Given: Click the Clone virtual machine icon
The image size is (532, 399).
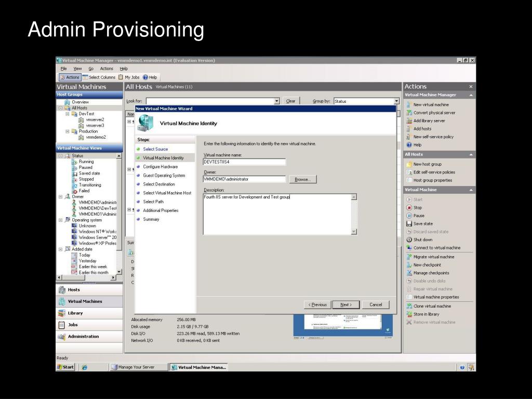Looking at the screenshot, I should (409, 306).
